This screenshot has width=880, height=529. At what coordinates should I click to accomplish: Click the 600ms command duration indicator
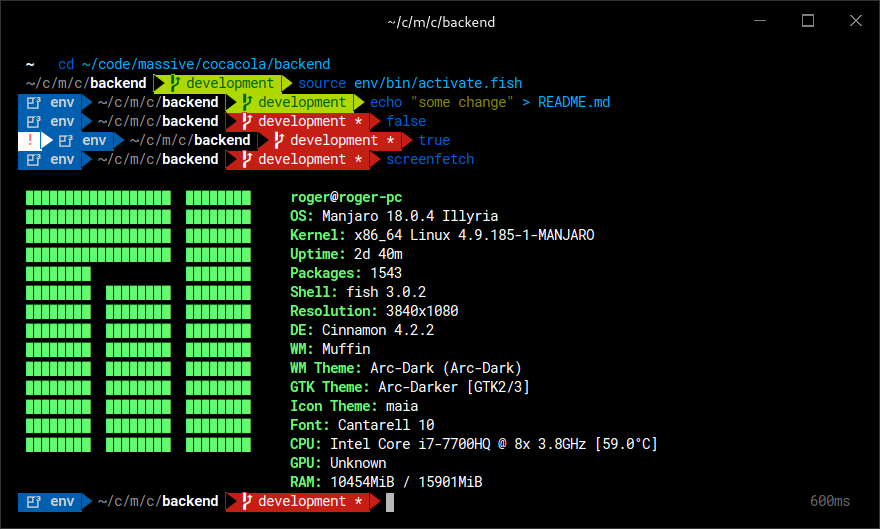point(830,501)
